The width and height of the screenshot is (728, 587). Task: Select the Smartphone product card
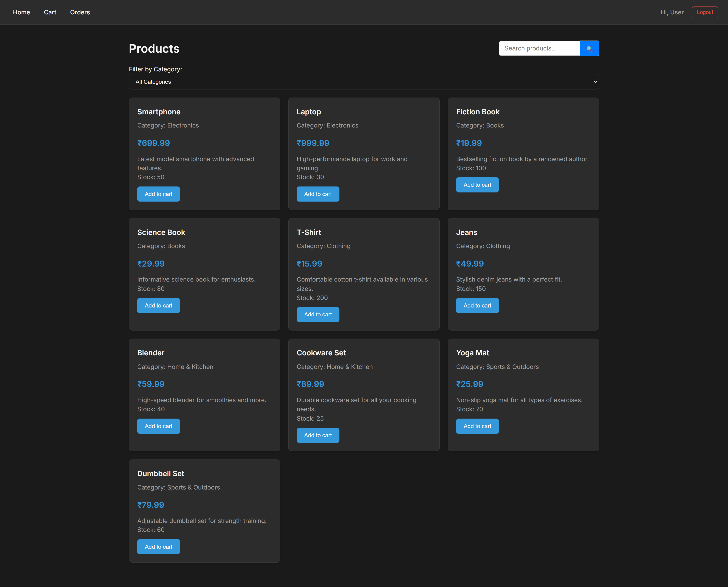click(204, 154)
